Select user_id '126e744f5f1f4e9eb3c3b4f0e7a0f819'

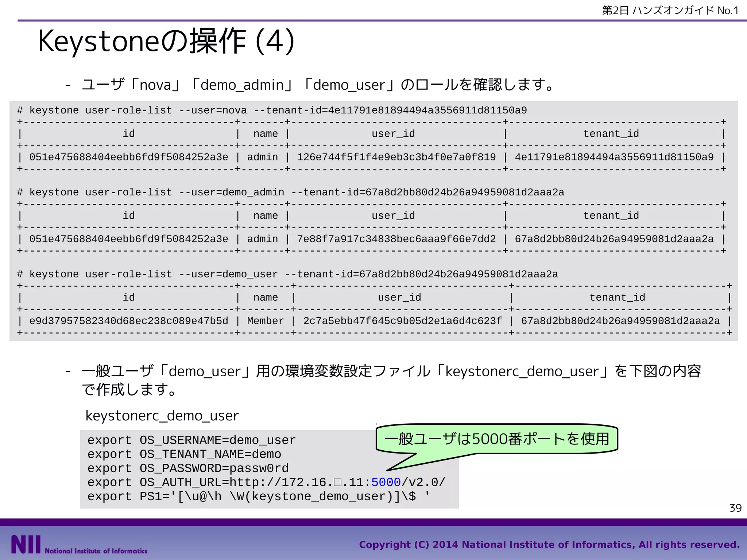(396, 157)
